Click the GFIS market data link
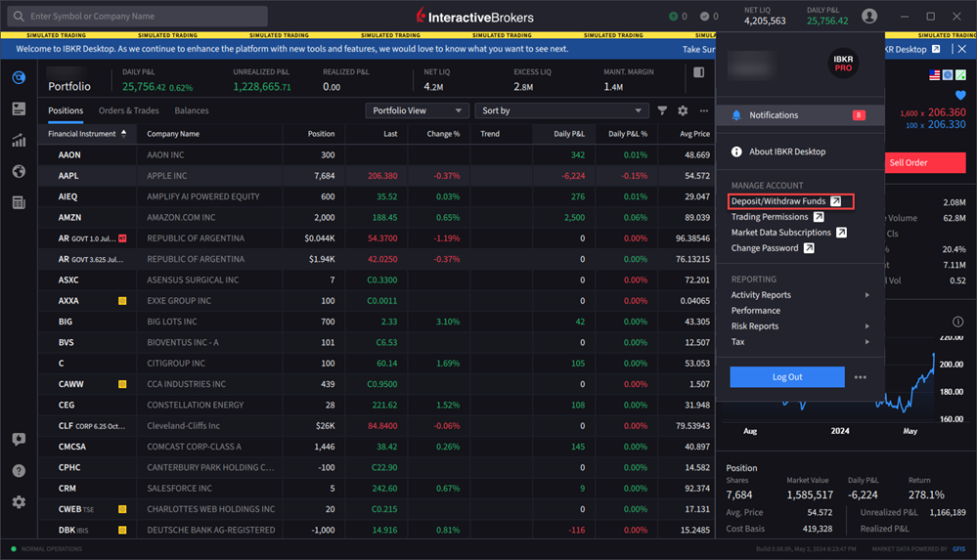The width and height of the screenshot is (977, 560). 959,549
